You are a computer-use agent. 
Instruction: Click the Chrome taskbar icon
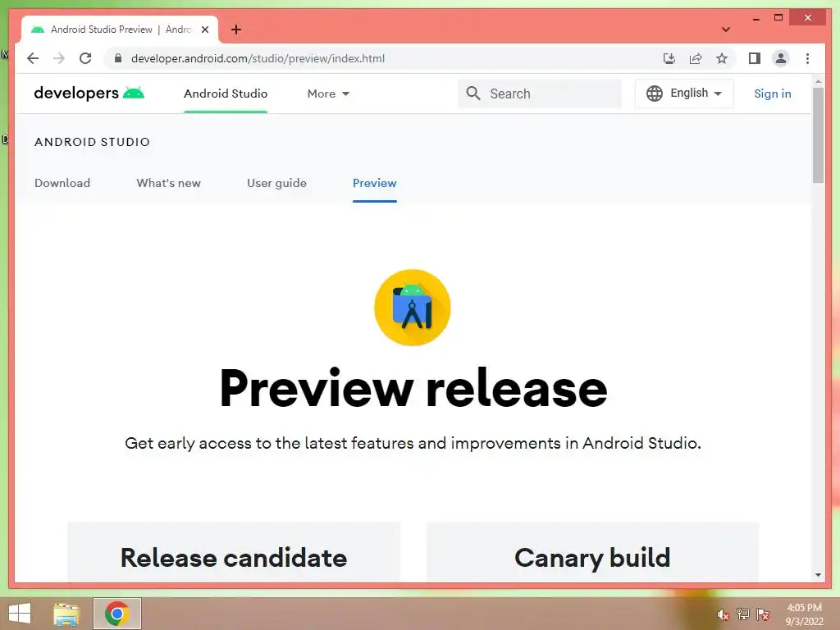tap(117, 614)
